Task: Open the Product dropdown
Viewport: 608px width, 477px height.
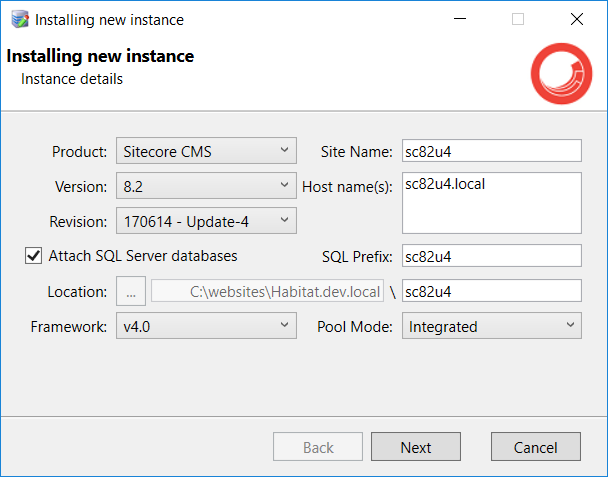Action: click(x=206, y=150)
